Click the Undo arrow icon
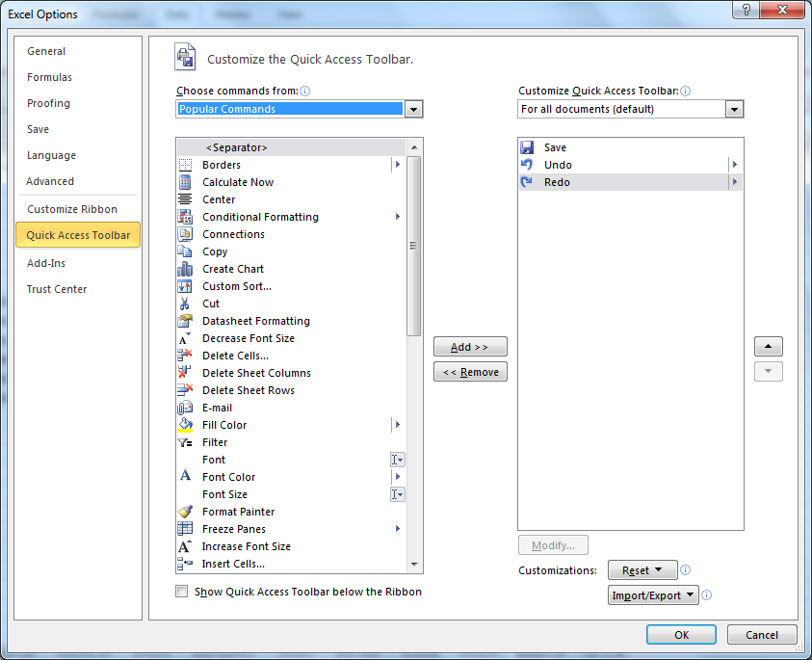The image size is (812, 660). click(527, 165)
